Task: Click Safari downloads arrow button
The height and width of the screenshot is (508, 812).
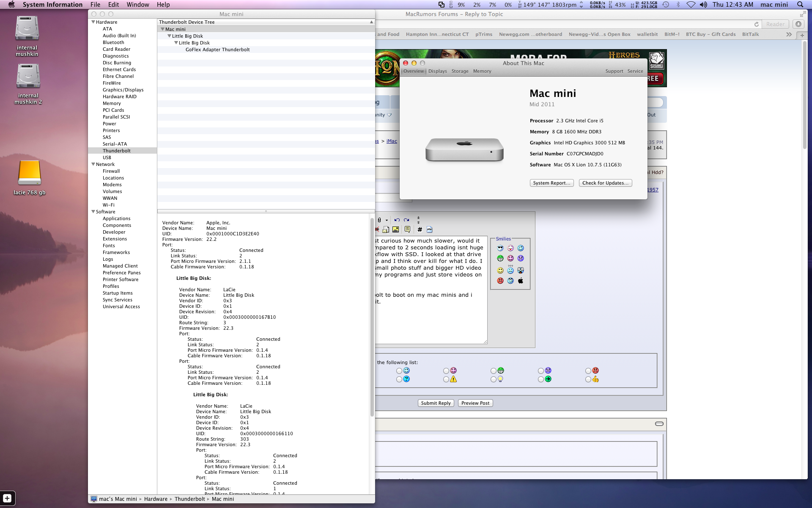Action: [798, 24]
